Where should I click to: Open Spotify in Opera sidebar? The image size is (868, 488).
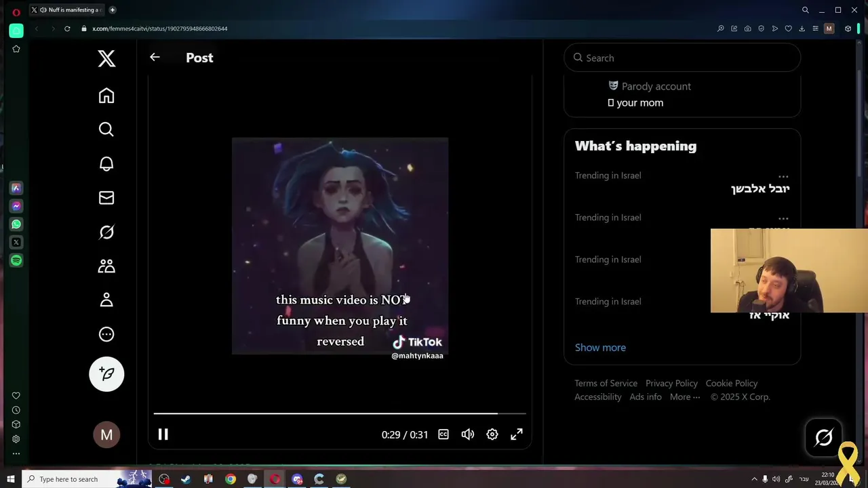pos(16,260)
